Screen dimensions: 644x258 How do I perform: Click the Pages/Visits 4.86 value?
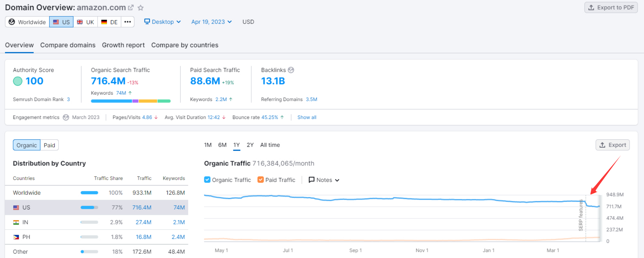pyautogui.click(x=147, y=117)
